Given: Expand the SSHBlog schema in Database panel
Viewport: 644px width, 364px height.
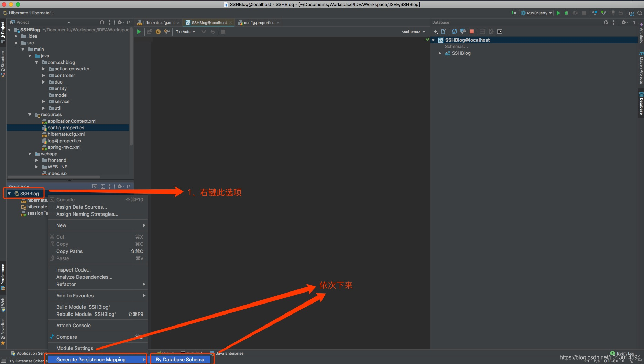Looking at the screenshot, I should 440,53.
